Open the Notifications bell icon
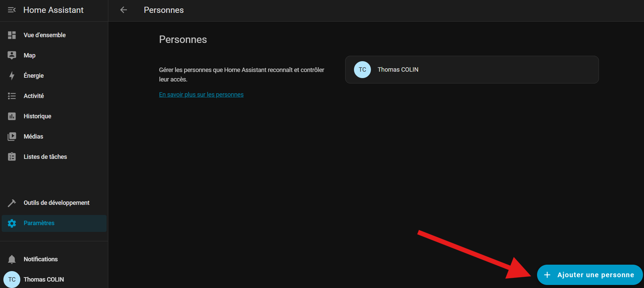 (x=12, y=259)
